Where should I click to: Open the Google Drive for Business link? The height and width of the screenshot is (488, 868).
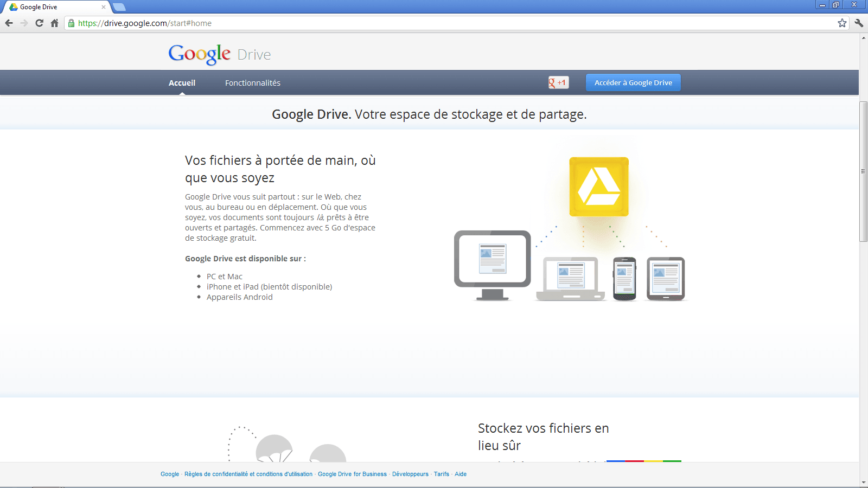pyautogui.click(x=352, y=474)
